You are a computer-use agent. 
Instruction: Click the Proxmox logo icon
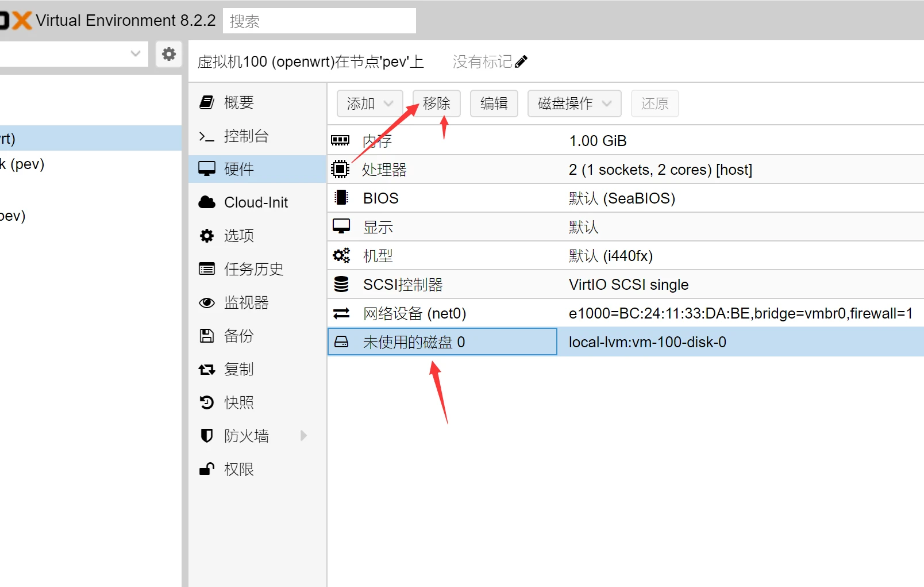(16, 21)
